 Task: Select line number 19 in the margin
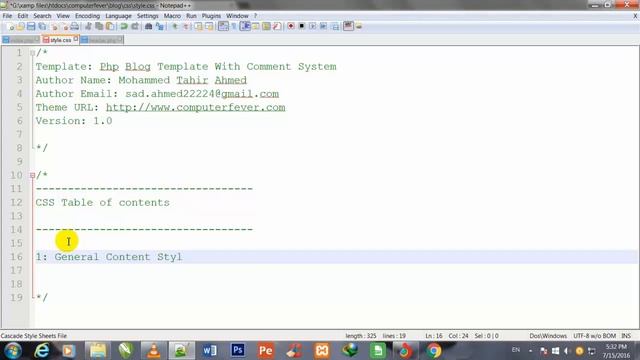coord(16,298)
